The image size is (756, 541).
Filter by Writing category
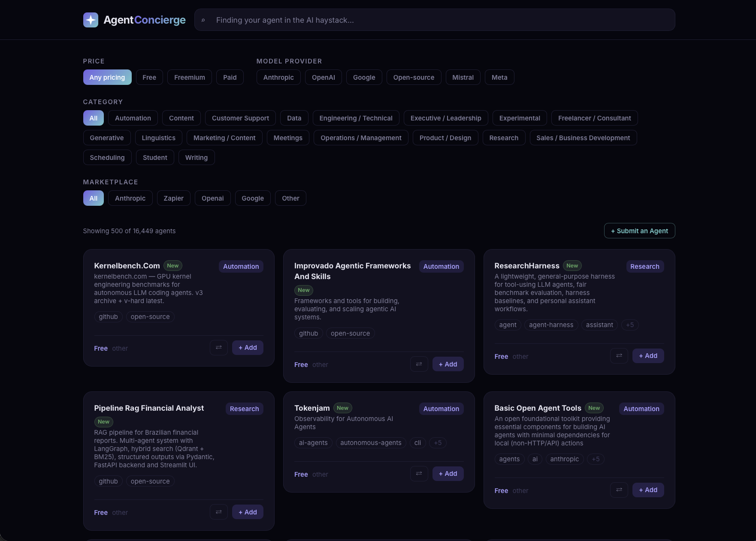pos(197,157)
